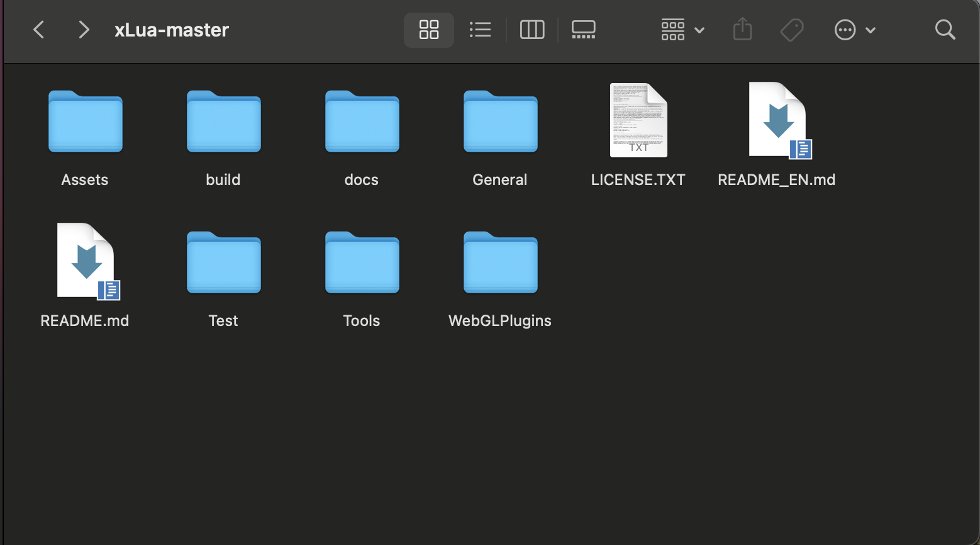Open the Finder search
Screen dimensions: 980x545
click(x=945, y=30)
